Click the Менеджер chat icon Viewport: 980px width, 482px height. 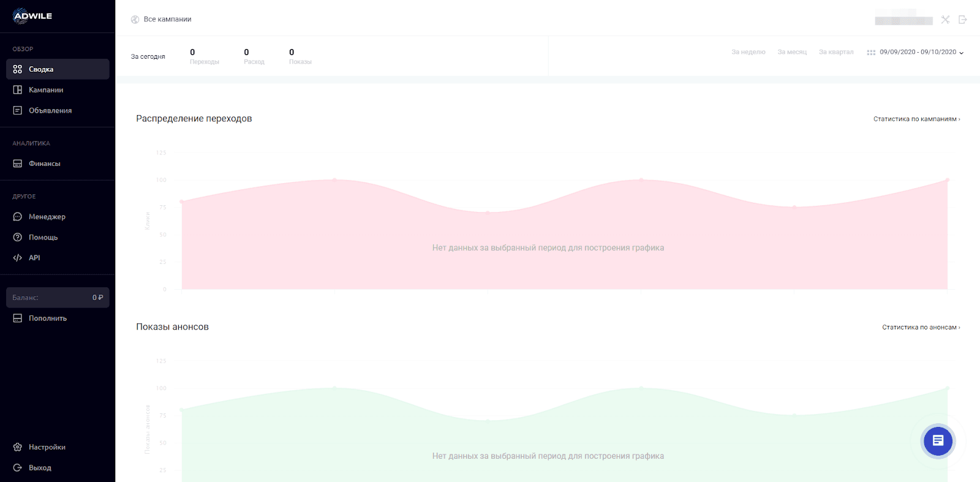pos(18,217)
